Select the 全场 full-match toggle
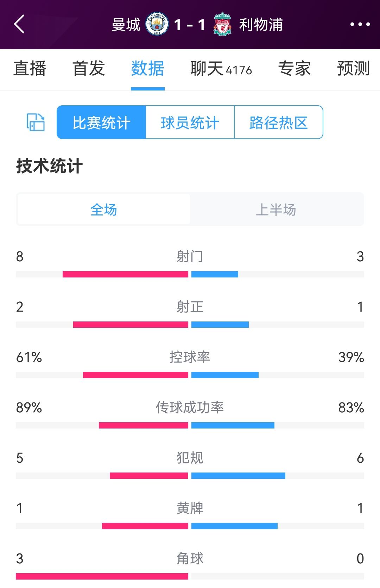380x588 pixels. coord(104,209)
